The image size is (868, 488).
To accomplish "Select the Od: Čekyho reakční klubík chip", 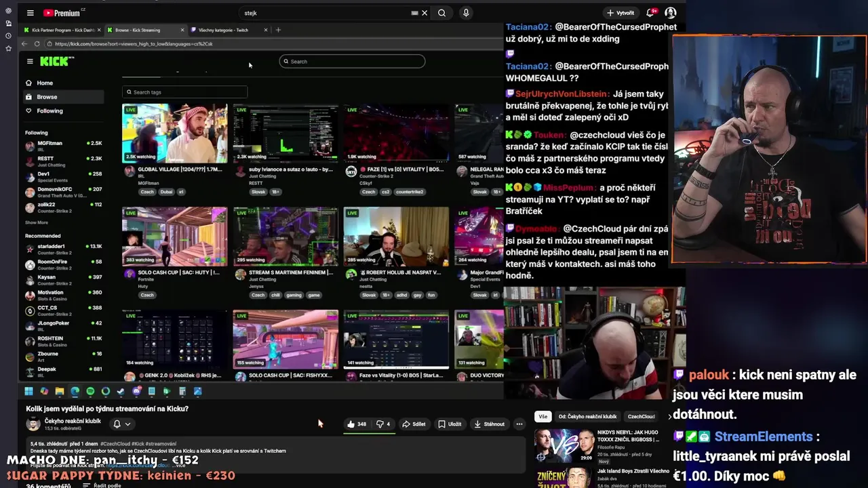I will [588, 416].
